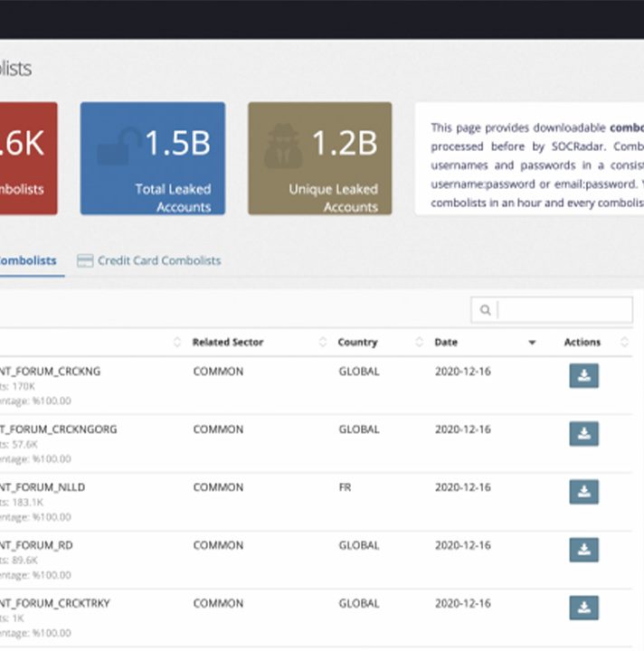Click the red Combolists count card

click(29, 158)
